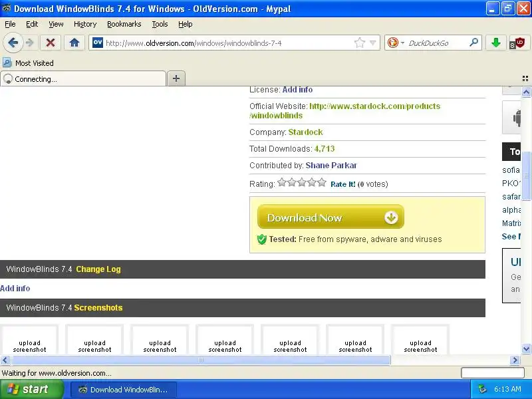Open the Edit menu
The height and width of the screenshot is (399, 532).
[x=32, y=24]
